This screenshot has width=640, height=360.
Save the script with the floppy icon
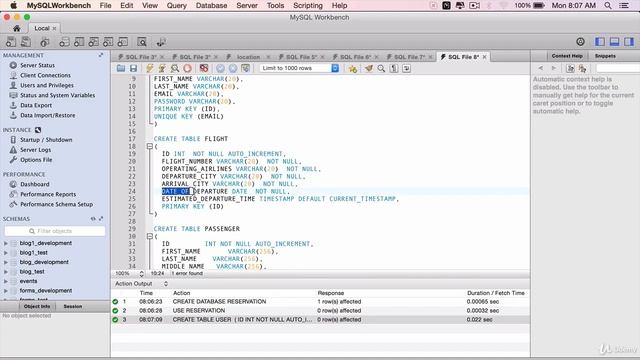coord(133,68)
